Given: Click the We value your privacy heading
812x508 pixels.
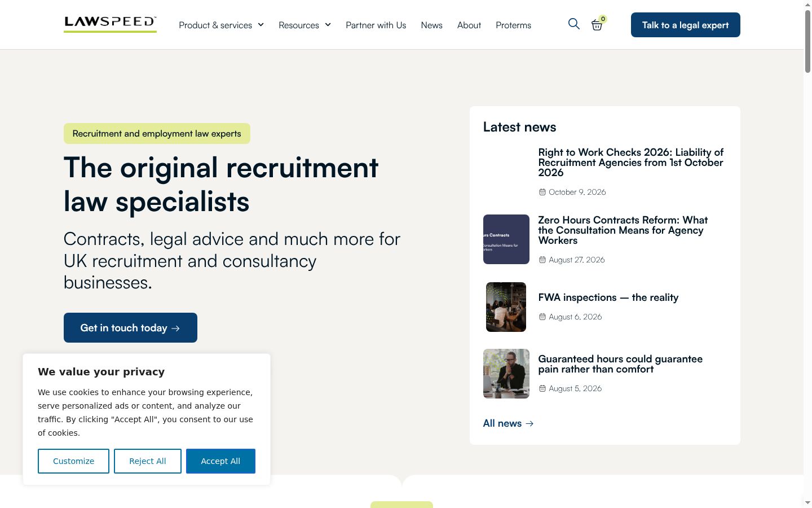Looking at the screenshot, I should pos(101,371).
